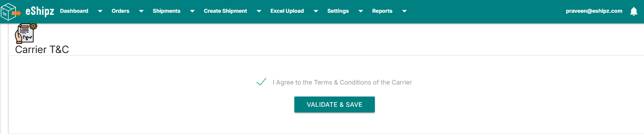
Task: Expand the Excel Upload dropdown arrow
Action: [x=316, y=11]
